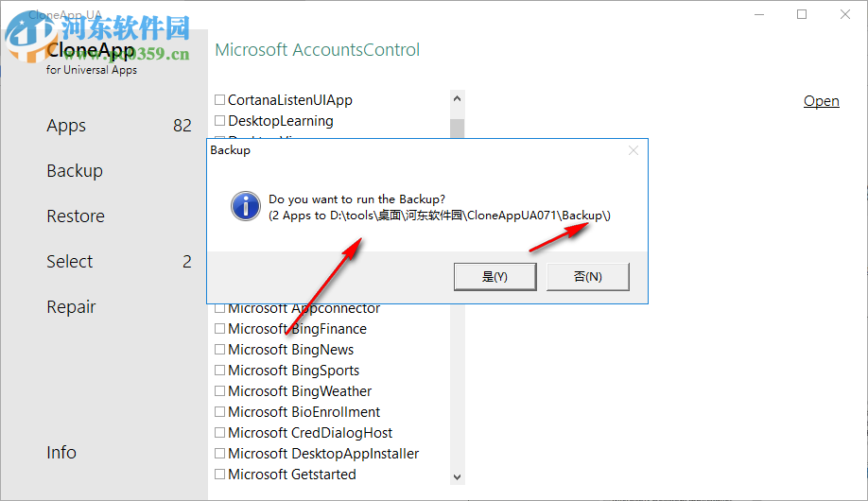
Task: Check the Microsoft CredDialogHost checkbox
Action: [219, 432]
